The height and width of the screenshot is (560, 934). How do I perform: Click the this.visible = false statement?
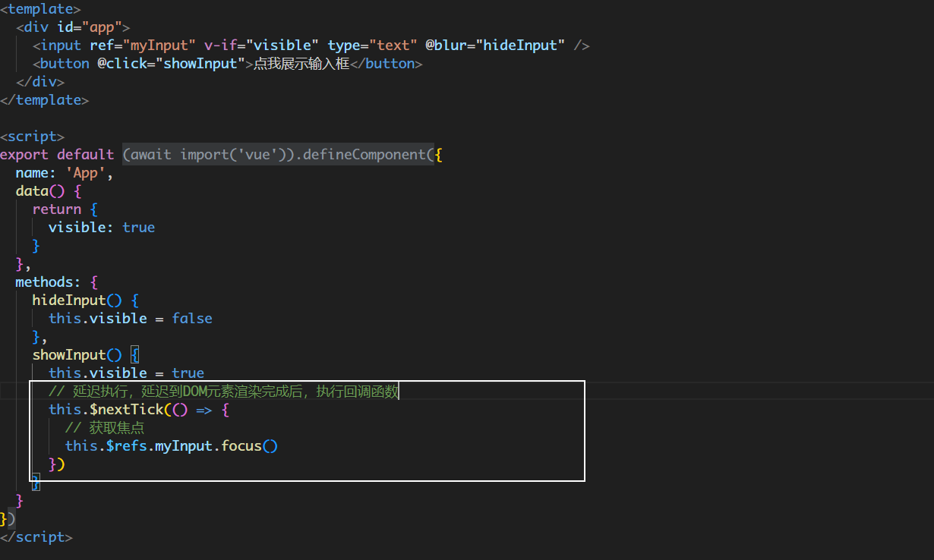coord(130,319)
